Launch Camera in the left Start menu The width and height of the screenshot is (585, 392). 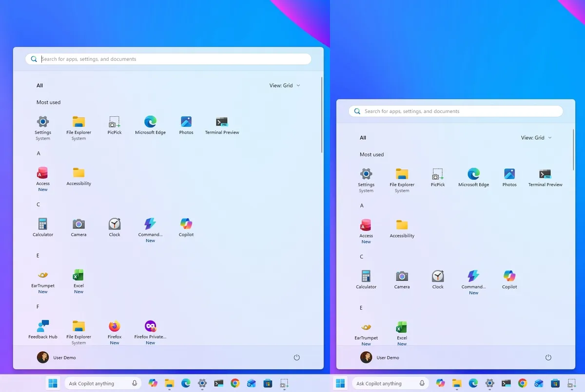(x=78, y=227)
